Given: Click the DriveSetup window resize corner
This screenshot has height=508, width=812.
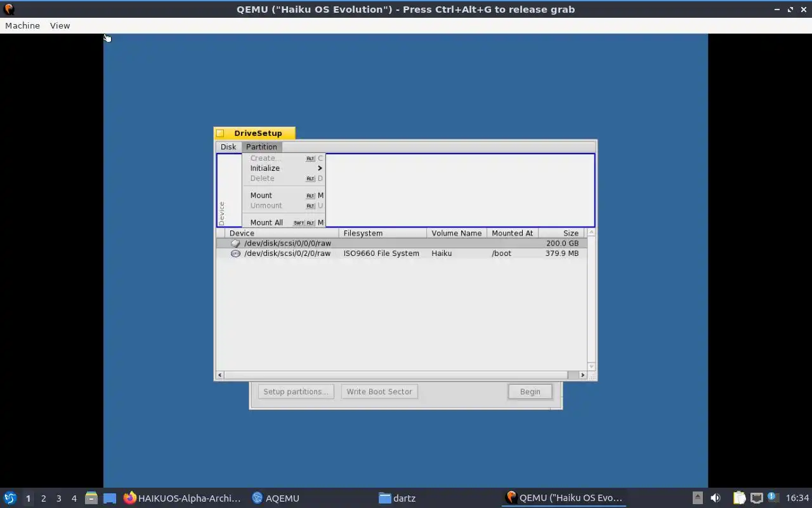Looking at the screenshot, I should click(x=593, y=376).
